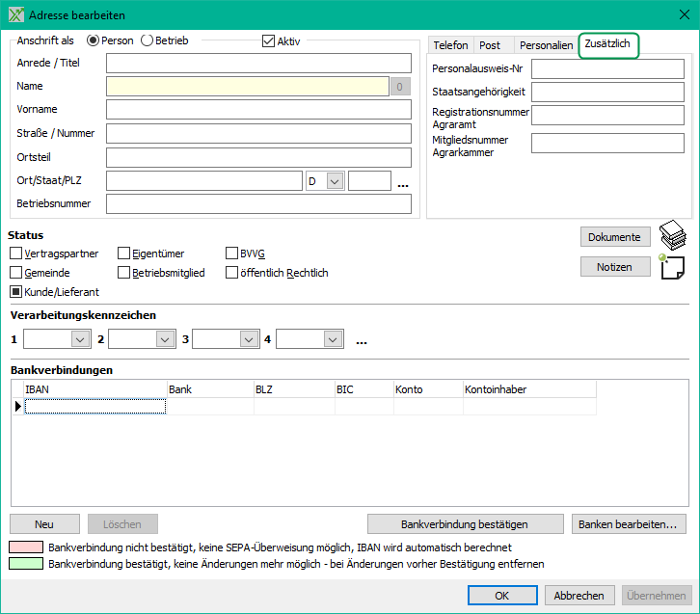
Task: Check the öffentlich Rechtlich option
Action: (232, 273)
